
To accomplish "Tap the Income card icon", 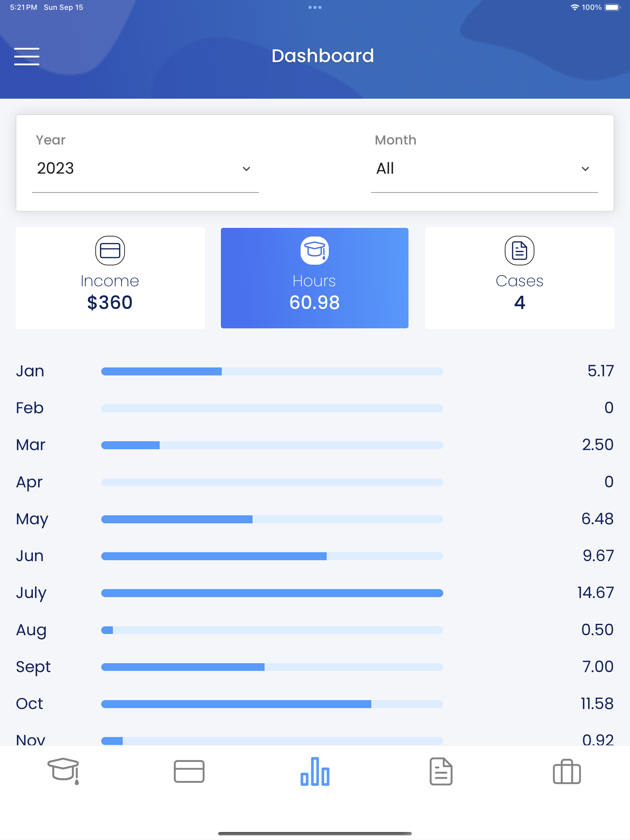I will [x=110, y=251].
